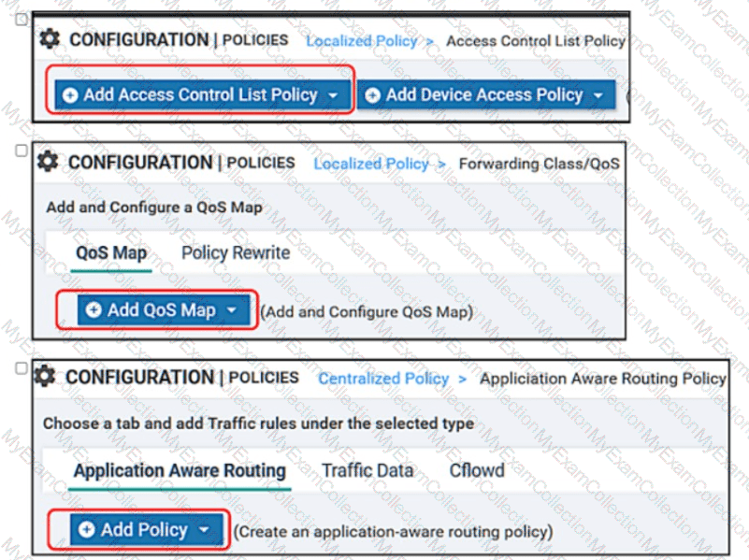Click the plus icon on Add QoS Map
Image resolution: width=749 pixels, height=560 pixels.
pyautogui.click(x=94, y=310)
